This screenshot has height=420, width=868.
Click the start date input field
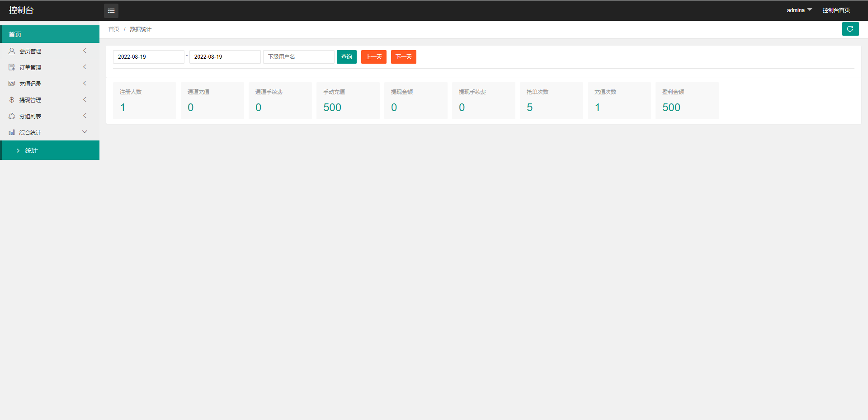point(148,57)
